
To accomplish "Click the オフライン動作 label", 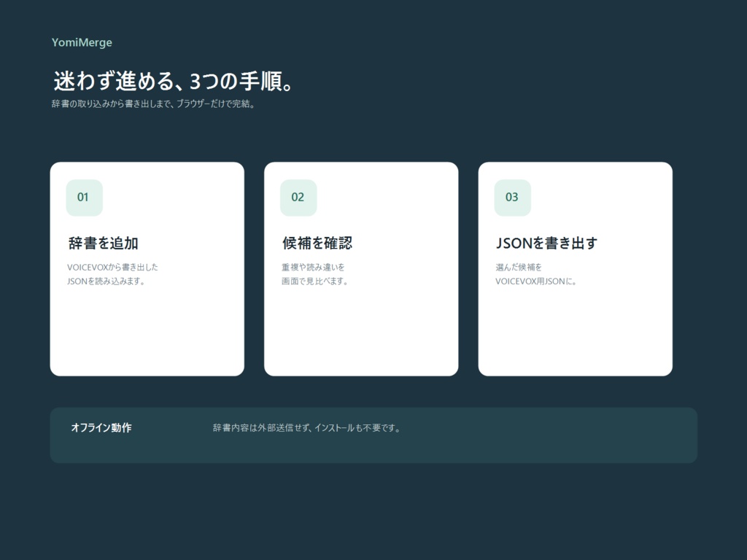I will [x=101, y=427].
